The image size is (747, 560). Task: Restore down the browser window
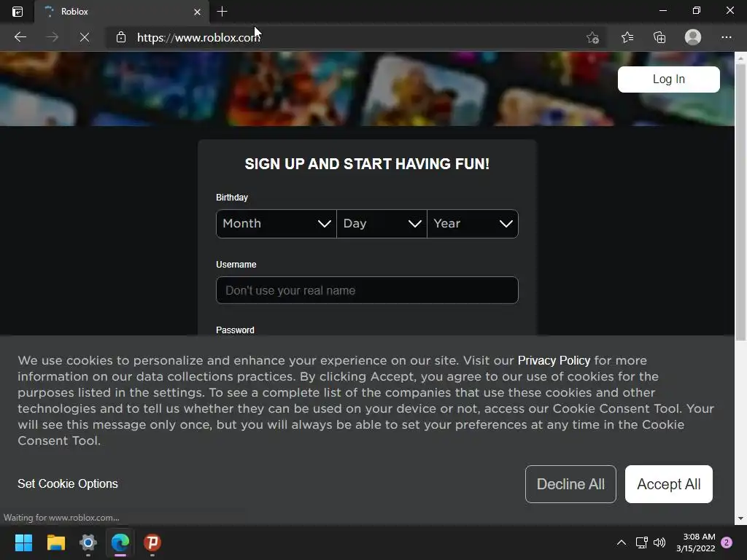coord(697,10)
